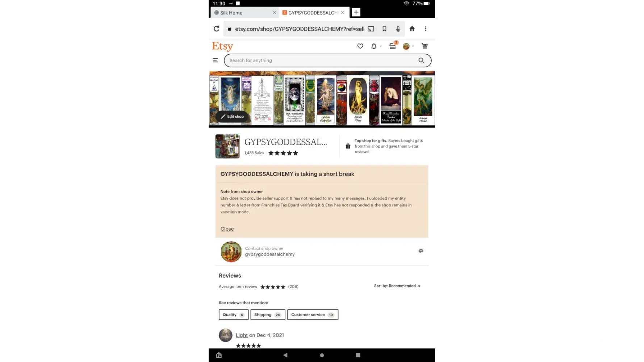Click Edit shop button on banner
This screenshot has width=644, height=362.
pos(232,117)
